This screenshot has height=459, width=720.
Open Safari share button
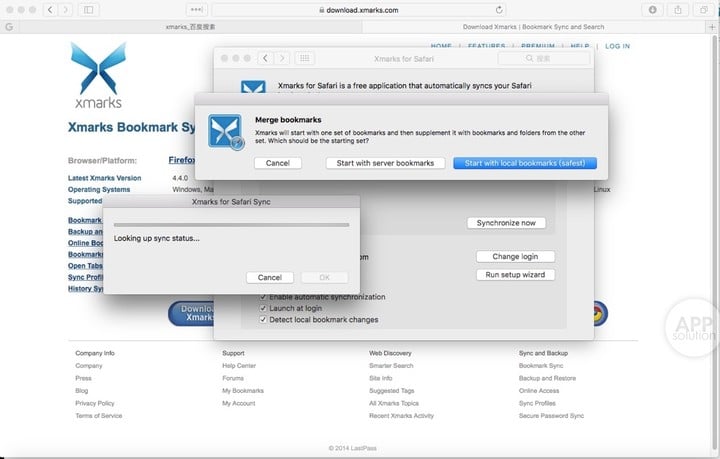point(678,10)
